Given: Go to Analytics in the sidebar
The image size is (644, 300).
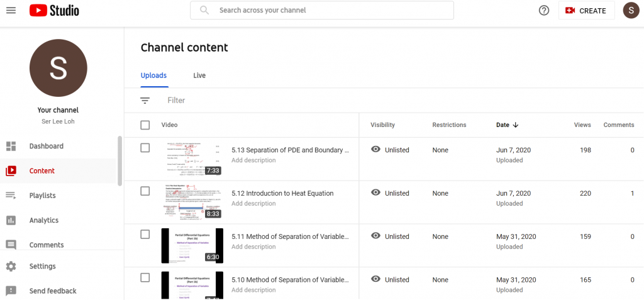Looking at the screenshot, I should click(x=43, y=220).
